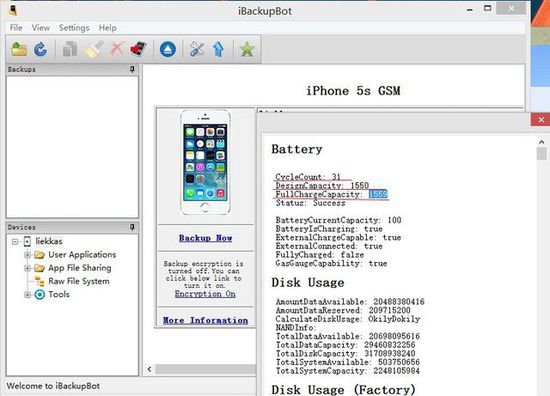550x396 pixels.
Task: Toggle the Devices panel pin
Action: tap(132, 227)
